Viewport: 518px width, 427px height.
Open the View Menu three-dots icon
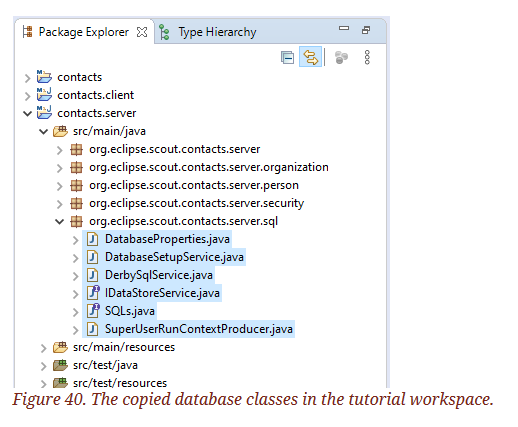tap(367, 57)
